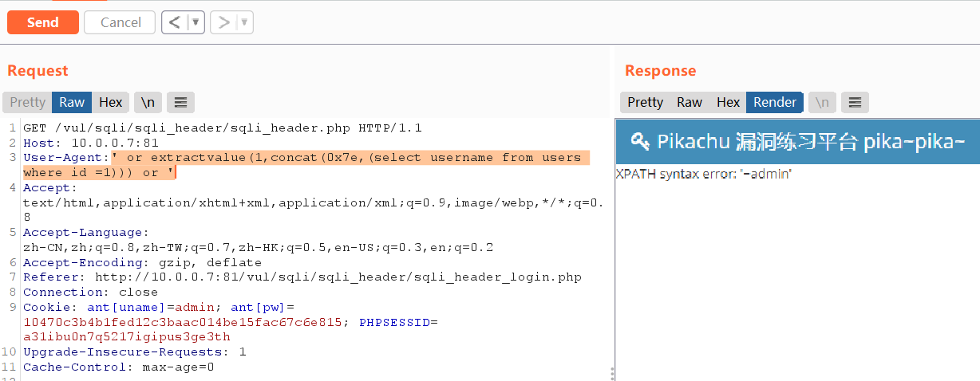Screen dimensions: 980x381
Task: Click the Cache-Control: max-age=0 line
Action: tap(119, 367)
